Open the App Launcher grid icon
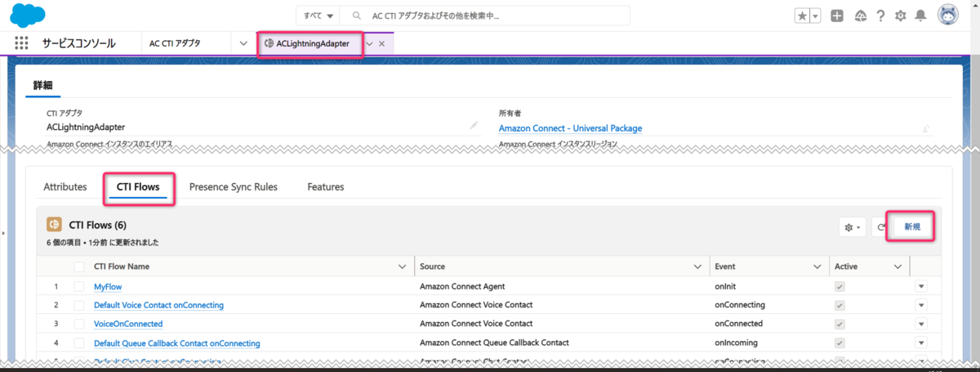The height and width of the screenshot is (372, 980). point(21,43)
